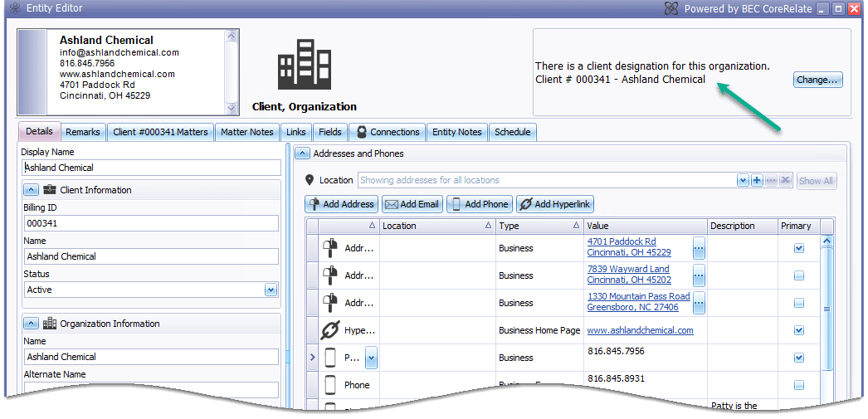Image resolution: width=868 pixels, height=419 pixels.
Task: Click the Add Email button
Action: (x=412, y=204)
